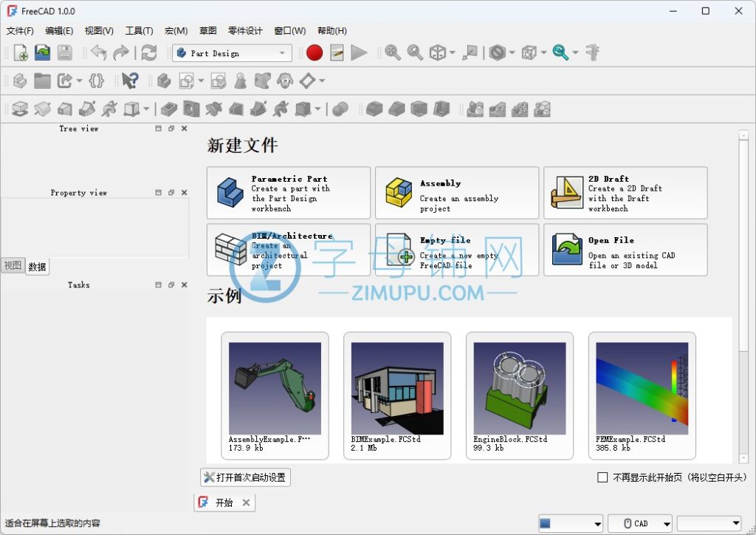Image resolution: width=756 pixels, height=535 pixels.
Task: Collapse the Property view panel toggle
Action: 158,192
